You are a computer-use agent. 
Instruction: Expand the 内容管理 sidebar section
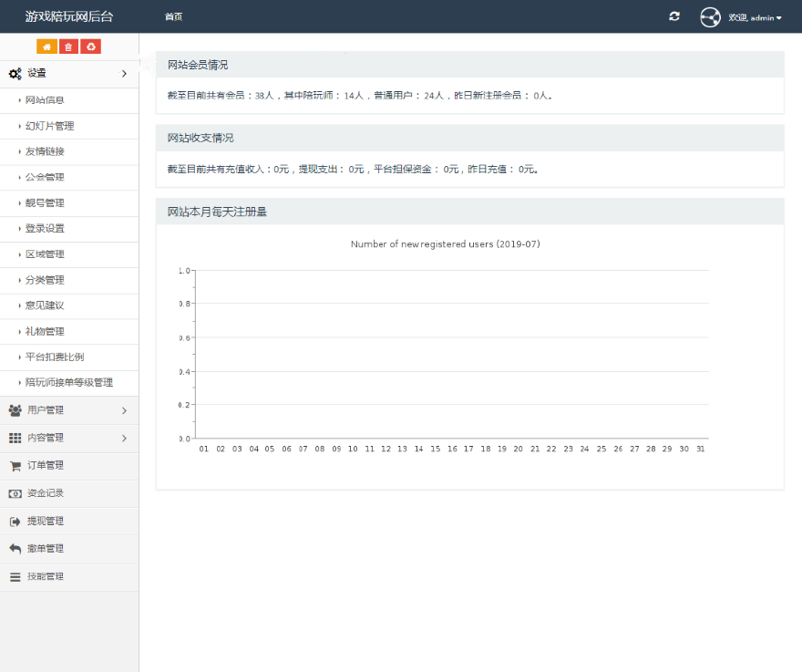coord(69,438)
